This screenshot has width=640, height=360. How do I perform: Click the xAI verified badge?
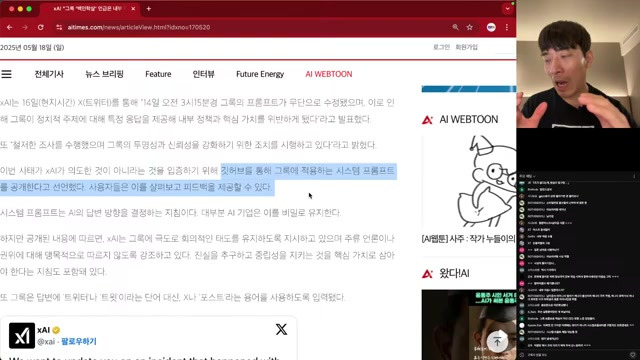pos(56,330)
